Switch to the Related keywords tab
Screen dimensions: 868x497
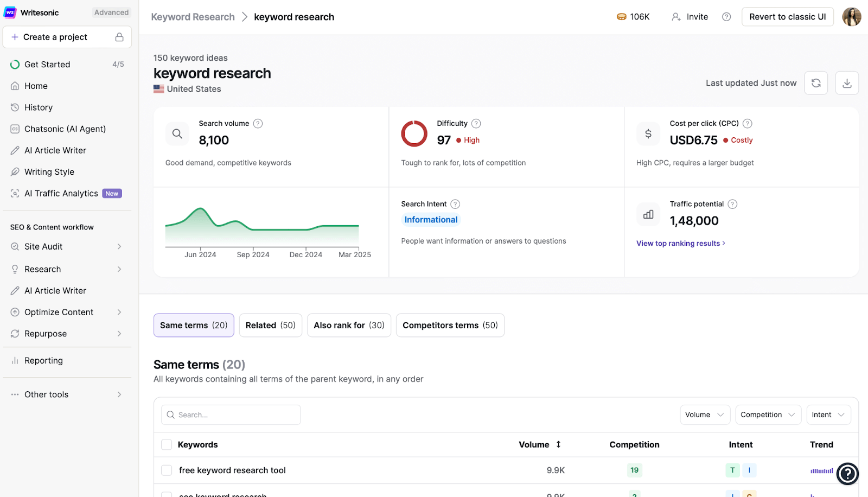[x=270, y=325]
